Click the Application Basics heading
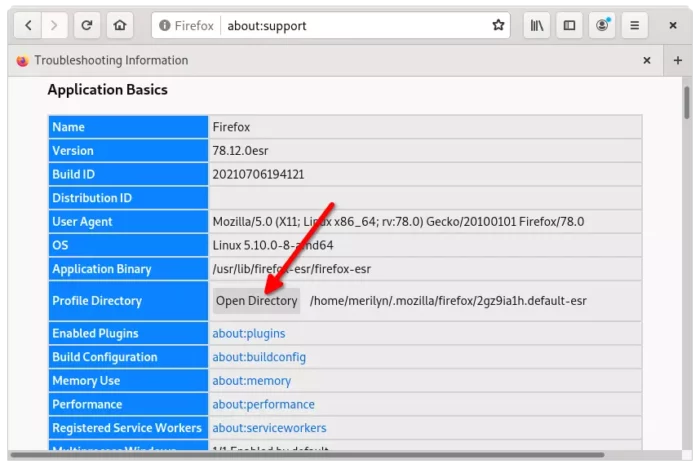Image resolution: width=700 pixels, height=468 pixels. 108,90
